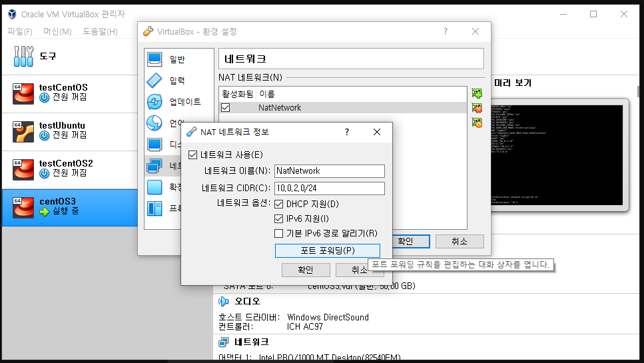
Task: Click the 네트워크 section icon in details
Action: coord(224,342)
